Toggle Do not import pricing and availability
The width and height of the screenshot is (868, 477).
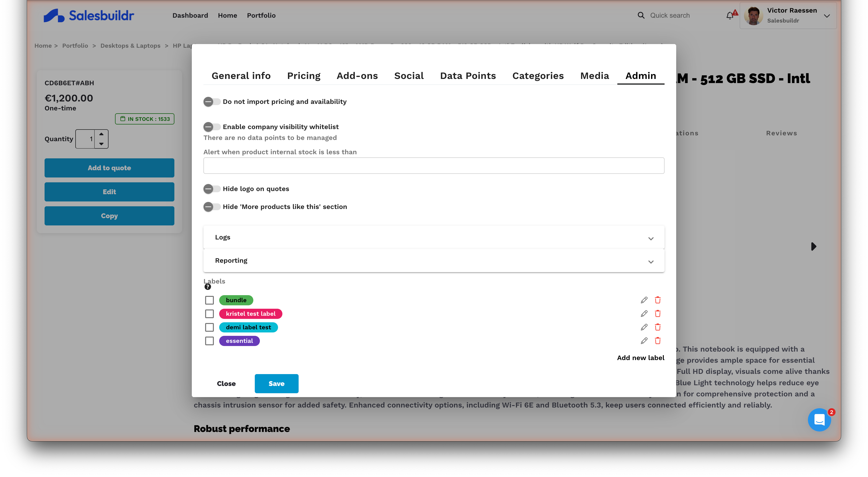pyautogui.click(x=212, y=102)
